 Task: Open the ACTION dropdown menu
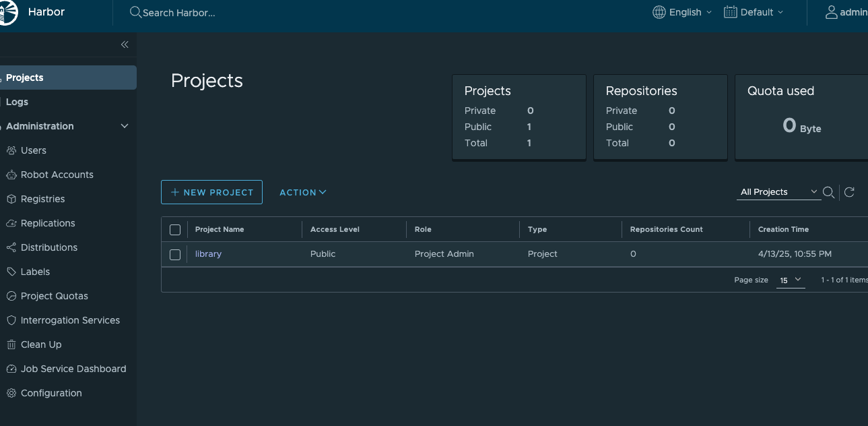pyautogui.click(x=303, y=192)
